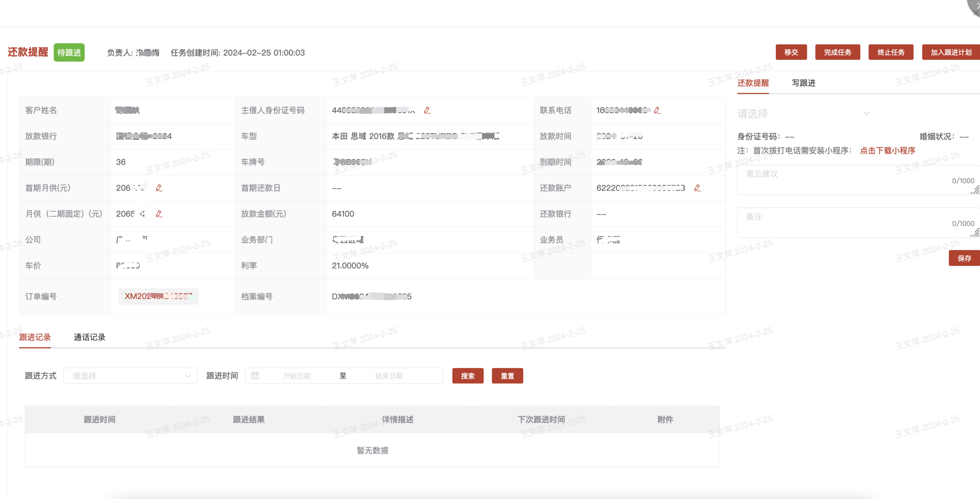
Task: Click edit pencil next to contact phone
Action: click(657, 110)
